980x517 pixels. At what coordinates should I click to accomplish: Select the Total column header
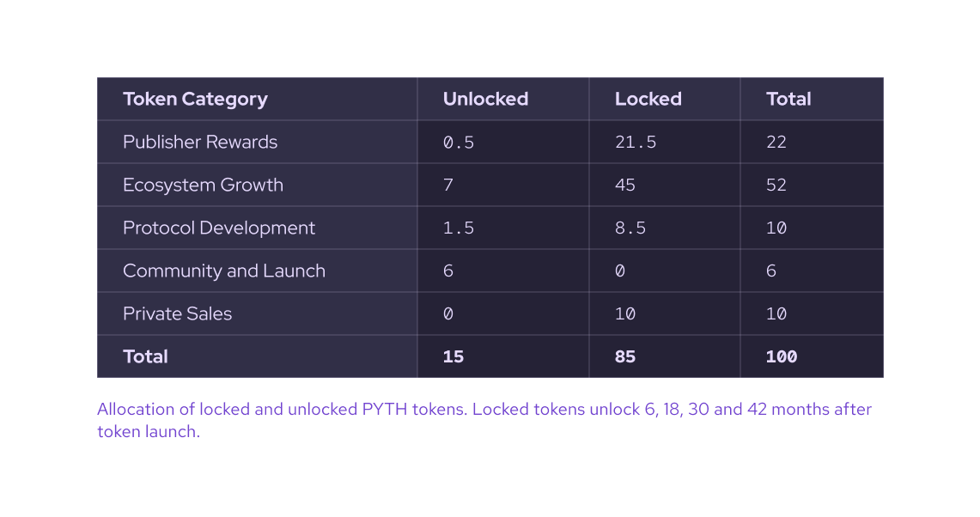(788, 99)
